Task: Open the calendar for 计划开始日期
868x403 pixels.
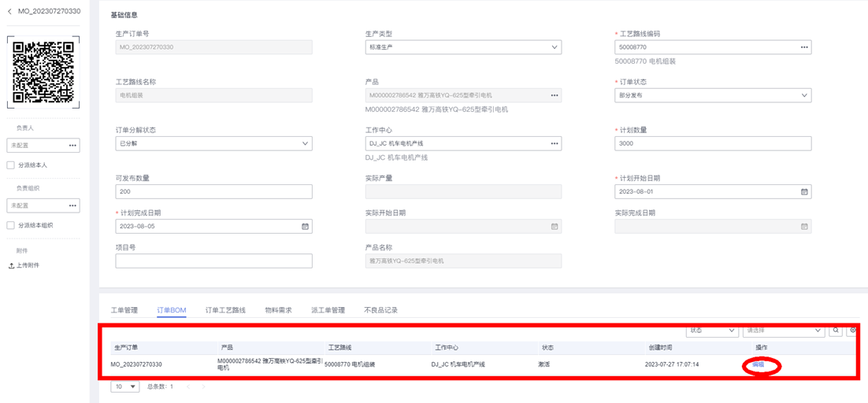Action: tap(804, 192)
